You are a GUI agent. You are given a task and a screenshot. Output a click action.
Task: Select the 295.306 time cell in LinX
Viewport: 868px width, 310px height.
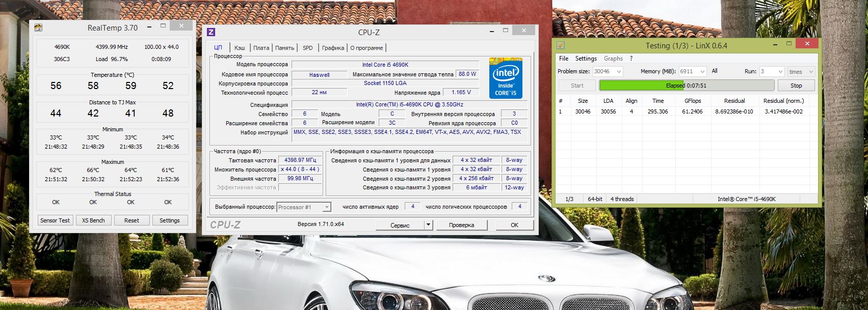click(657, 111)
